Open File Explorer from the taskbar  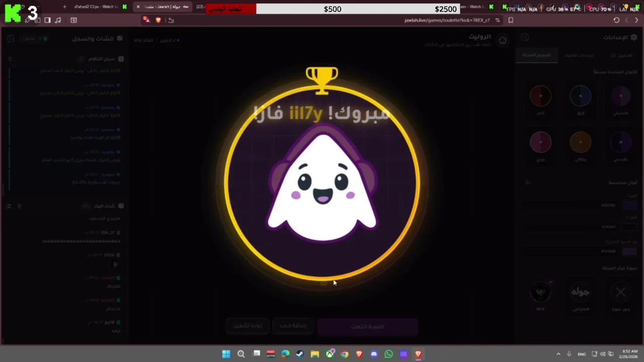315,354
